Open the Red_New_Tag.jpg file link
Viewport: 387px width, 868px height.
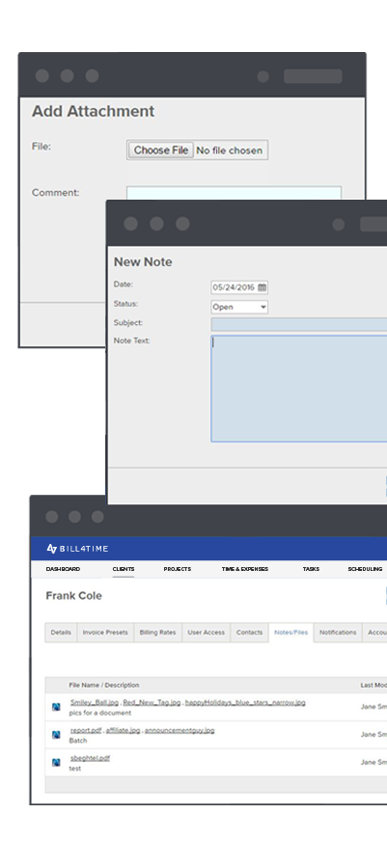(152, 702)
